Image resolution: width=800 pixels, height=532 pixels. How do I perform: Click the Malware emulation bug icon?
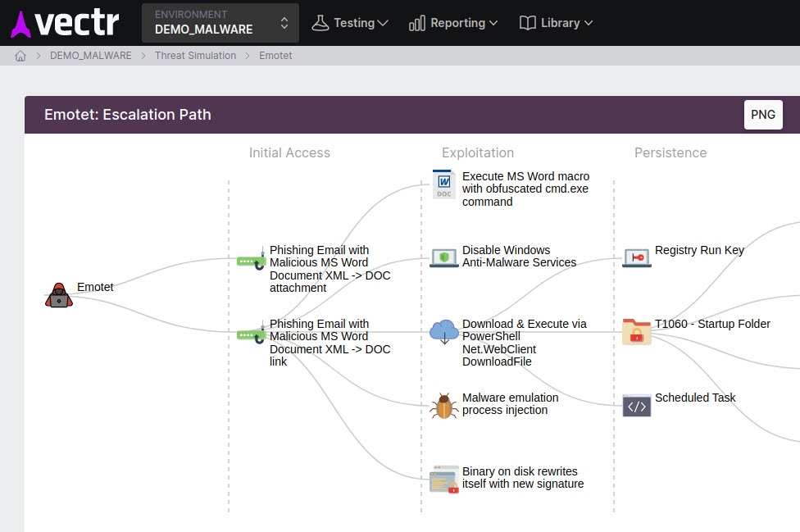(444, 406)
